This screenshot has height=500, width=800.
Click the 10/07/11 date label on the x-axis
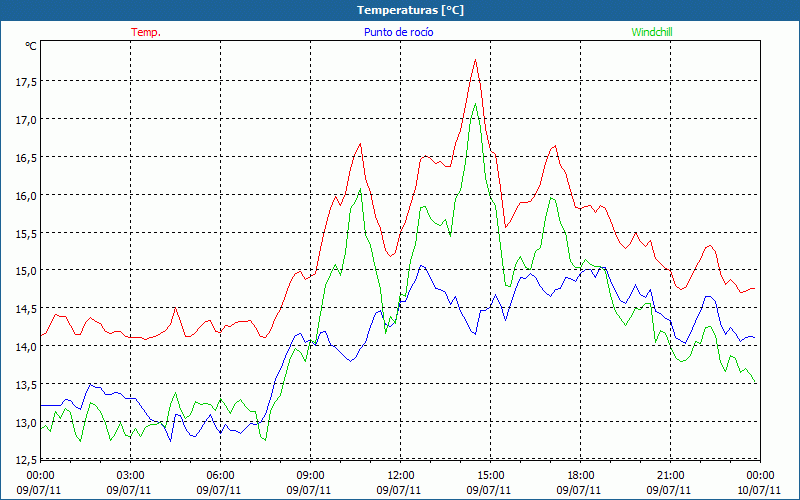coord(757,490)
